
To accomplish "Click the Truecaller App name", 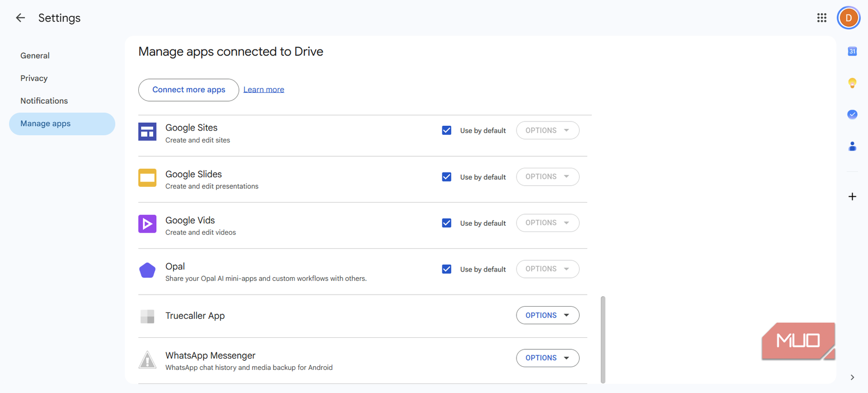I will tap(195, 316).
